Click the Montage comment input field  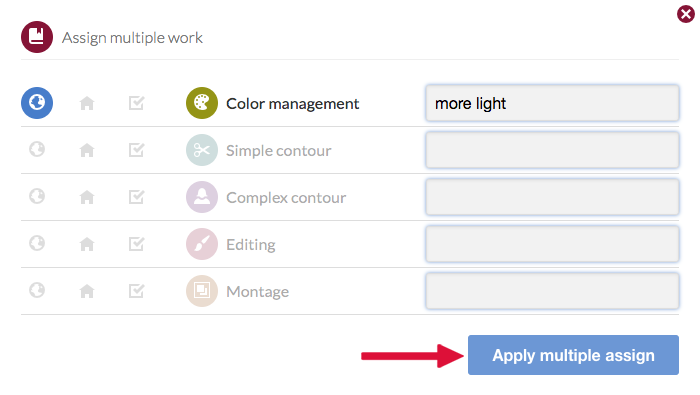tap(552, 291)
